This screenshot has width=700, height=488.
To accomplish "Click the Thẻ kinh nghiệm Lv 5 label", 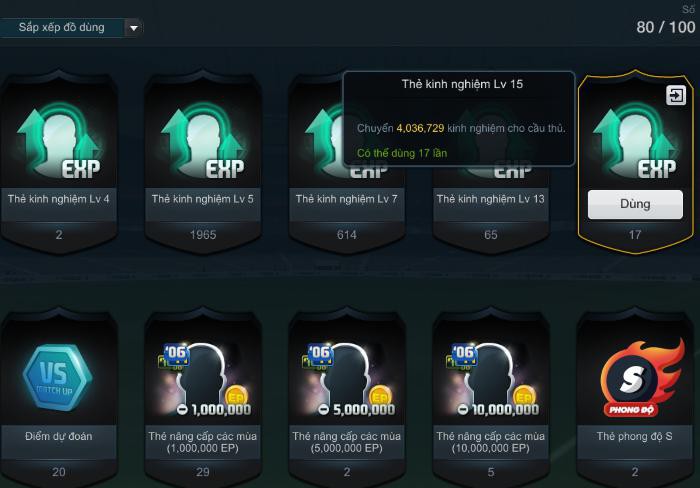I will point(202,199).
